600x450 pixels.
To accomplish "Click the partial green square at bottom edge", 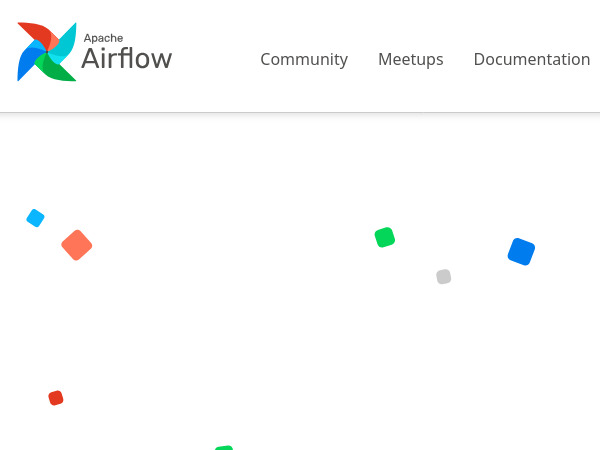I will (224, 447).
